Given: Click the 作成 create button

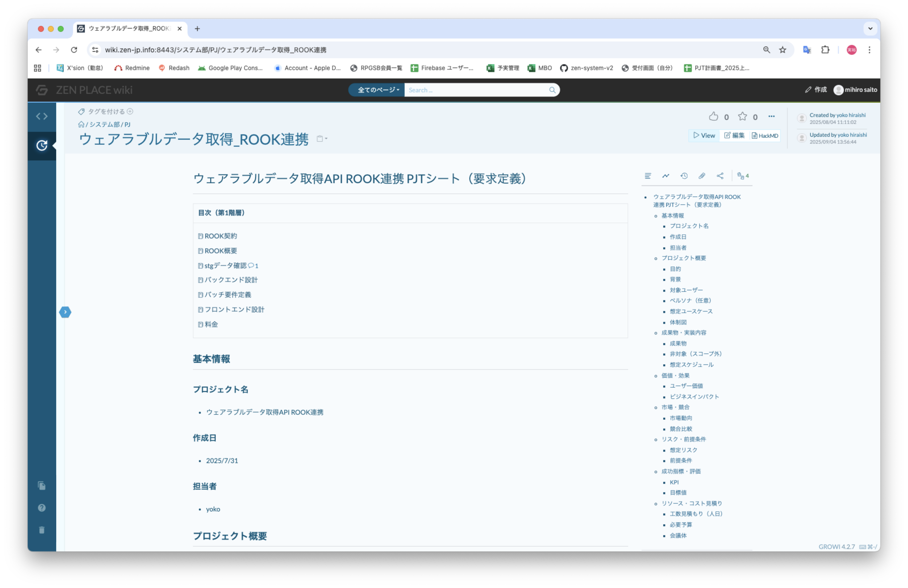Looking at the screenshot, I should coord(816,90).
